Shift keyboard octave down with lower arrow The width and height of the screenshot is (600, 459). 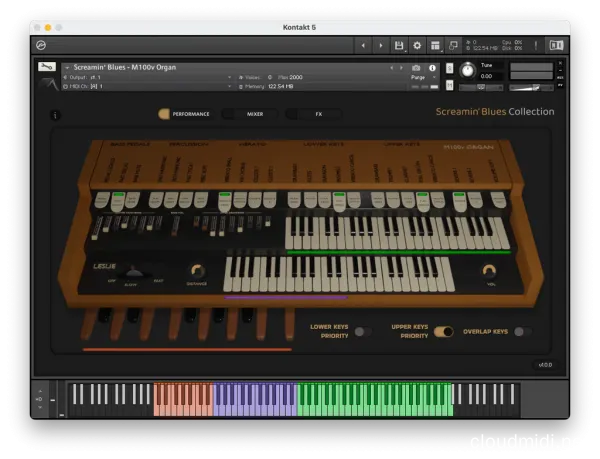click(x=40, y=407)
